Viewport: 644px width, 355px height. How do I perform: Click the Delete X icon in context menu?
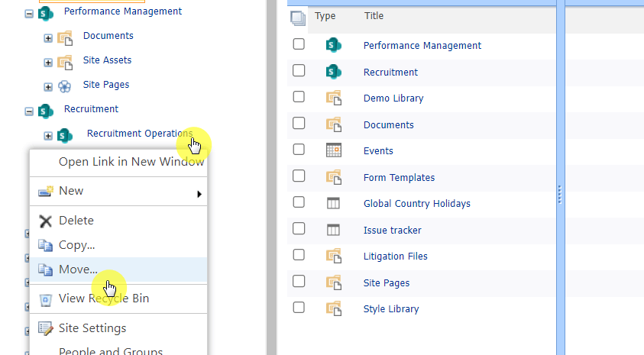coord(45,221)
